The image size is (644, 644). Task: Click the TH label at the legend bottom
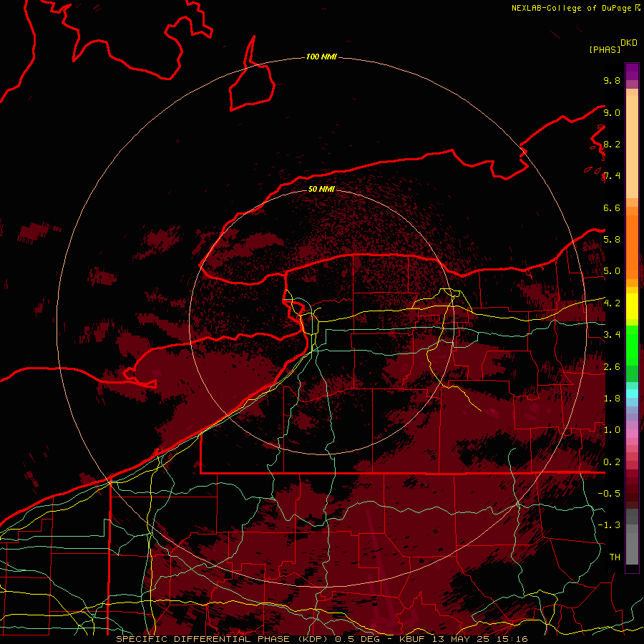615,557
